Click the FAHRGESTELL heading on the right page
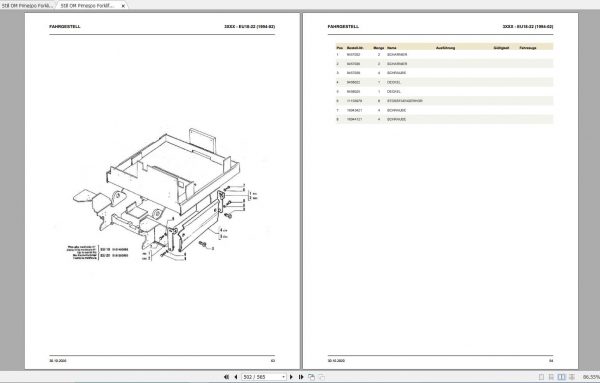600x383 pixels. [343, 27]
